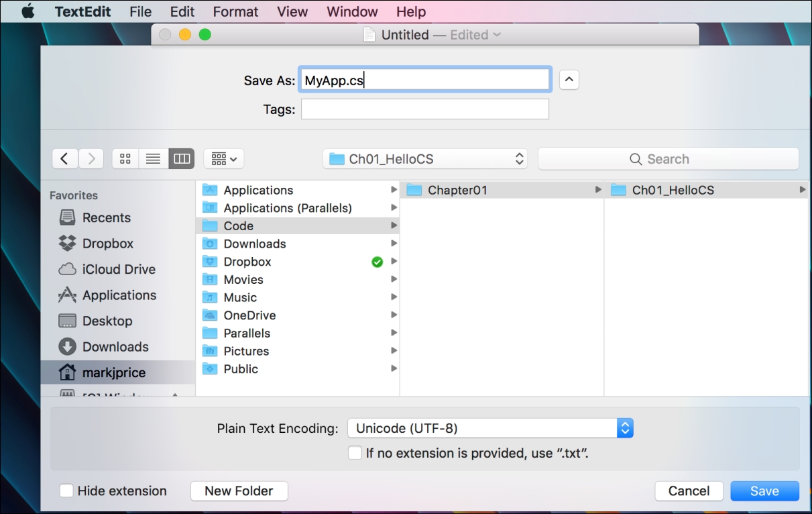Switch to list view
This screenshot has height=514, width=812.
point(154,159)
